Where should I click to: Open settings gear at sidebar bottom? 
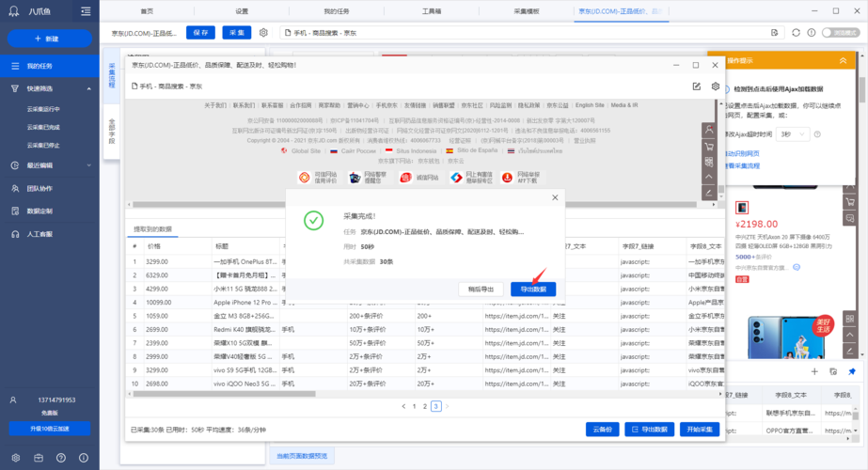coord(15,458)
